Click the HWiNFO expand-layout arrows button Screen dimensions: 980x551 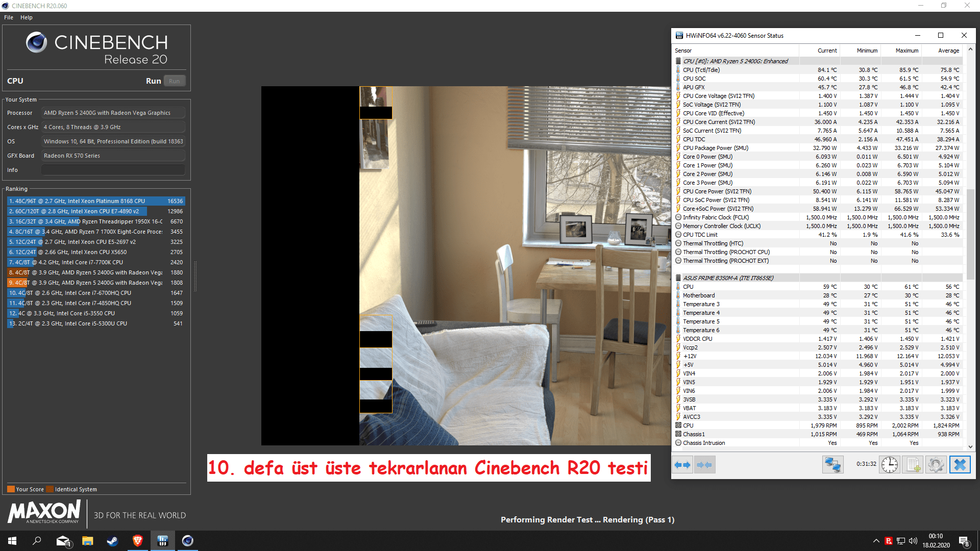(682, 465)
